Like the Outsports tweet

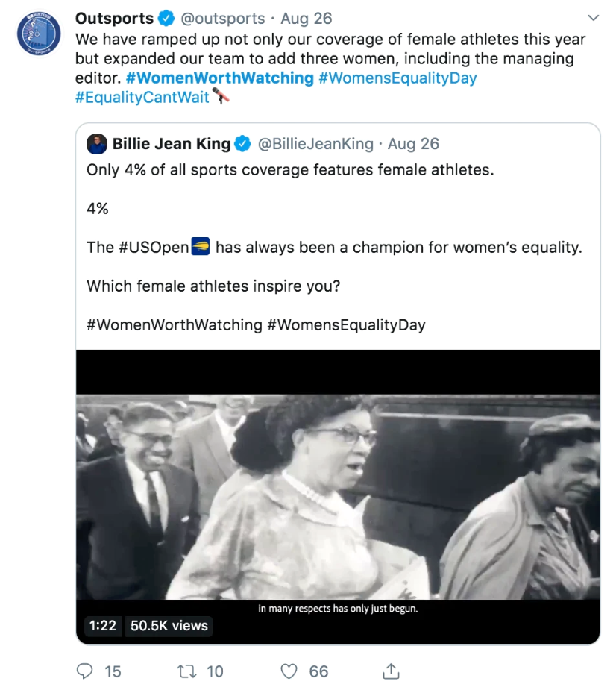(x=289, y=671)
